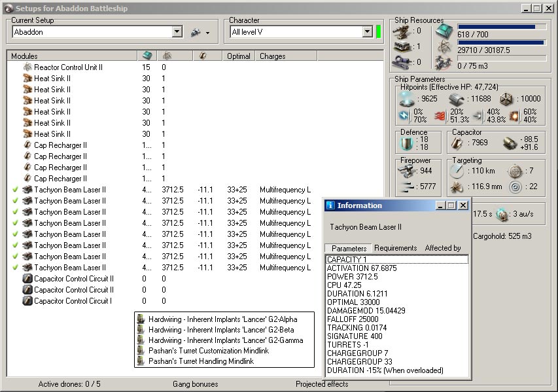The image size is (558, 392).
Task: Click the powergrid icon in Ship Resources
Action: [x=444, y=46]
